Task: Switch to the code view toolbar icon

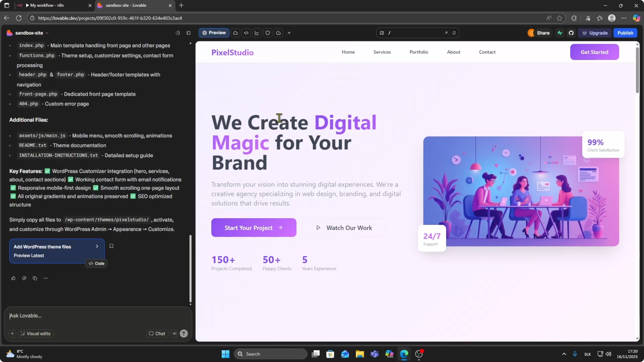Action: click(x=246, y=33)
